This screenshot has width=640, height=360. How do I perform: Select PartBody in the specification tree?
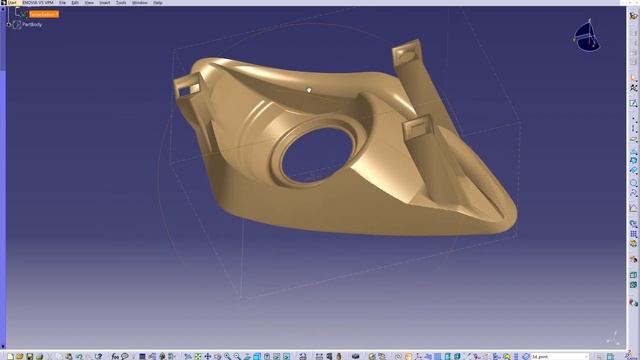(32, 24)
